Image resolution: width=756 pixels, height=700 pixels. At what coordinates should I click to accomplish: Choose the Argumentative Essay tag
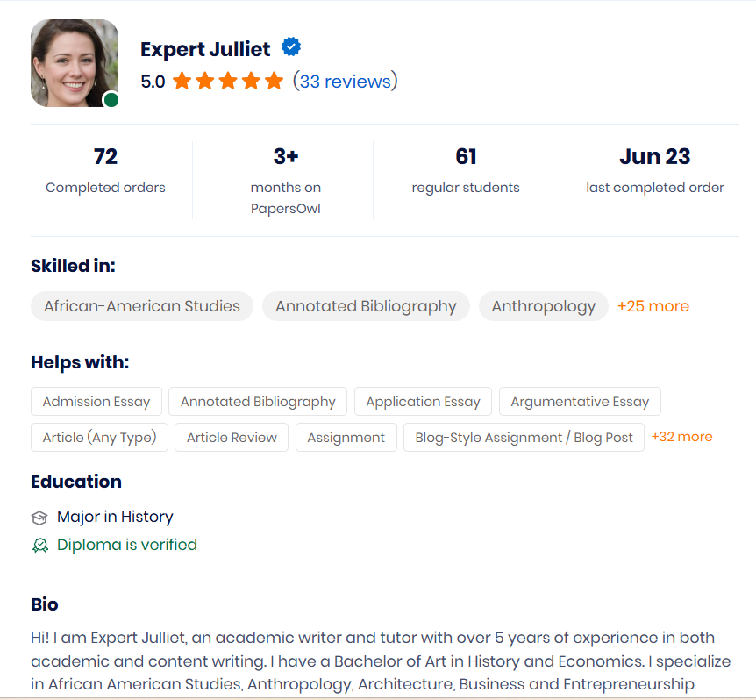tap(580, 401)
